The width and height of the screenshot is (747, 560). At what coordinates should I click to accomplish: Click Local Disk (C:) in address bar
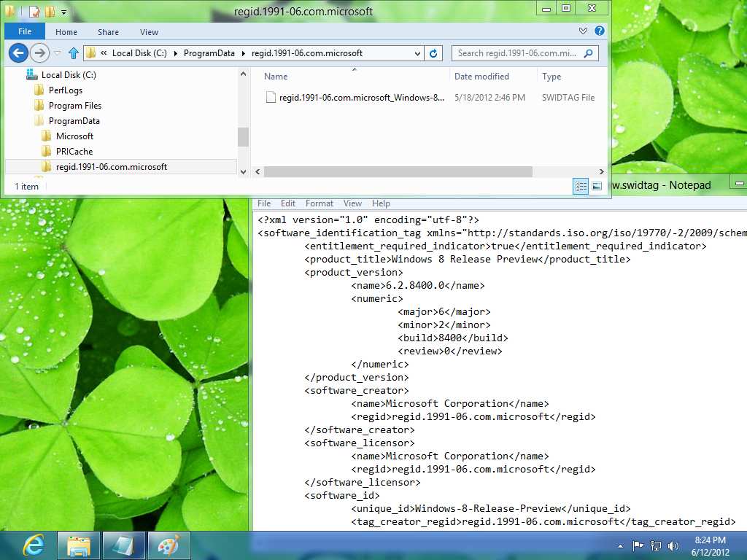tap(139, 52)
